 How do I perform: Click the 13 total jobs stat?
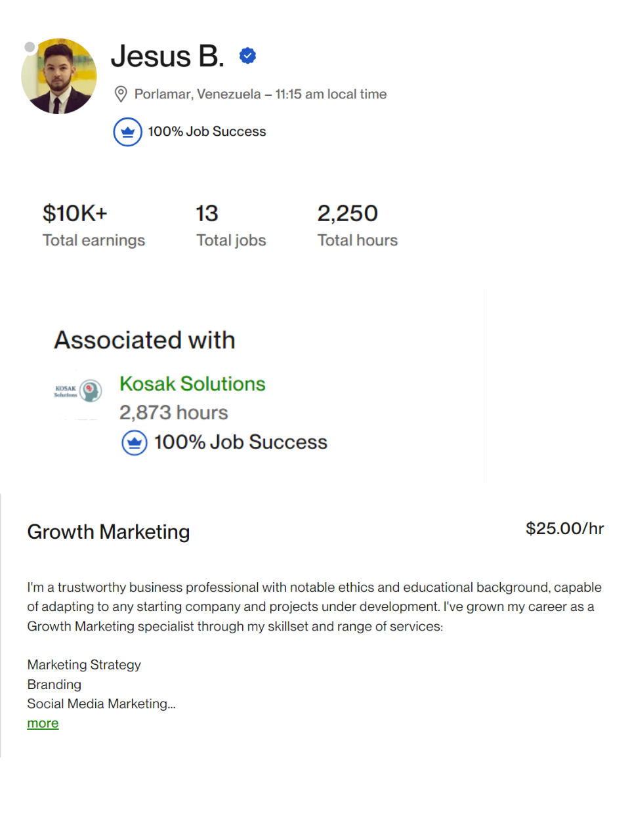coord(231,225)
